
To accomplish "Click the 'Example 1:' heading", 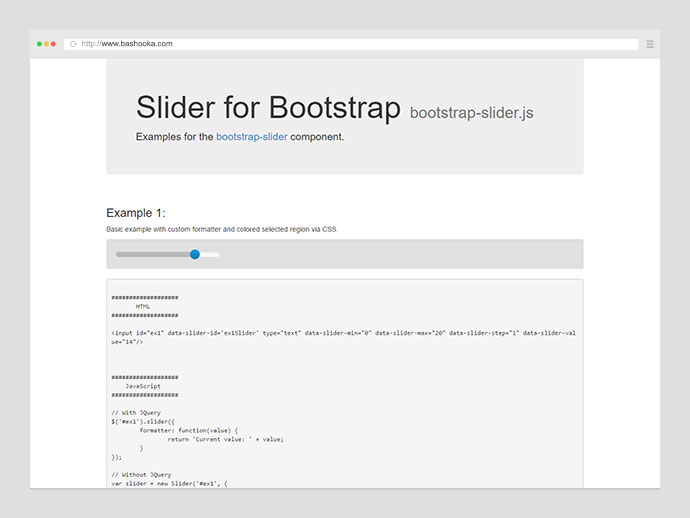I will pyautogui.click(x=136, y=213).
